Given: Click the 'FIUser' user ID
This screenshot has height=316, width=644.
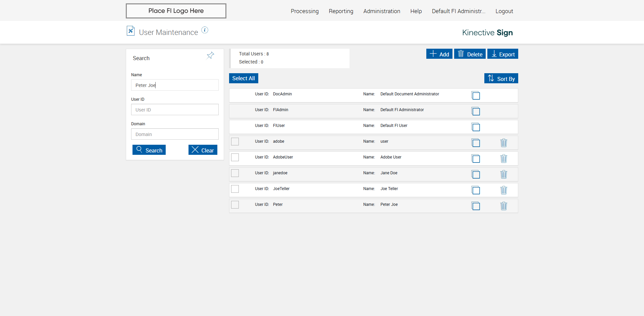Looking at the screenshot, I should click(x=279, y=126).
